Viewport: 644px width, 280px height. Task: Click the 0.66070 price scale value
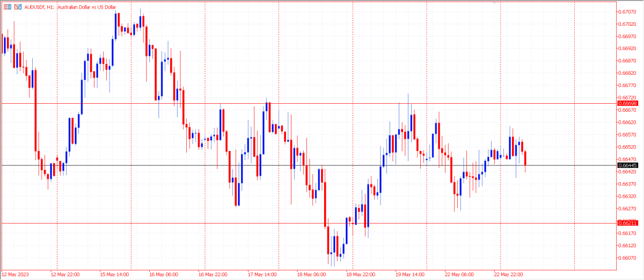(x=628, y=258)
